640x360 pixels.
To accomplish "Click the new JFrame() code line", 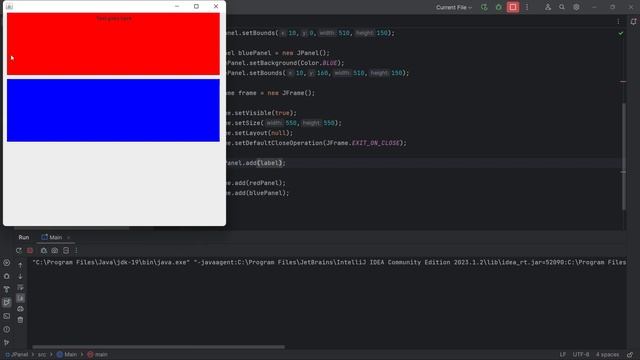I will click(x=270, y=93).
